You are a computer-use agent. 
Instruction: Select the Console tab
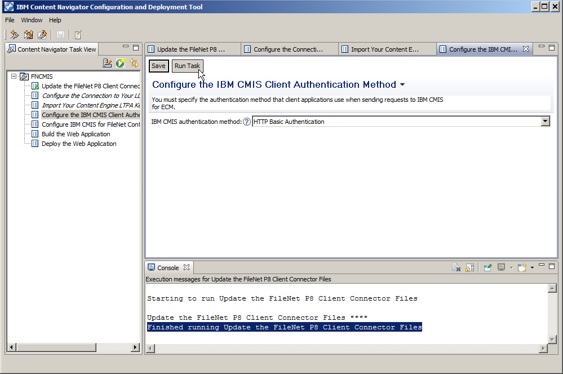coord(168,268)
